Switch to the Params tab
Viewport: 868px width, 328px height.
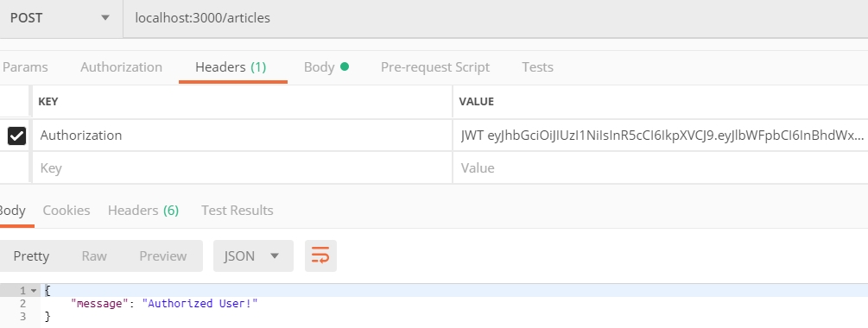pyautogui.click(x=25, y=67)
